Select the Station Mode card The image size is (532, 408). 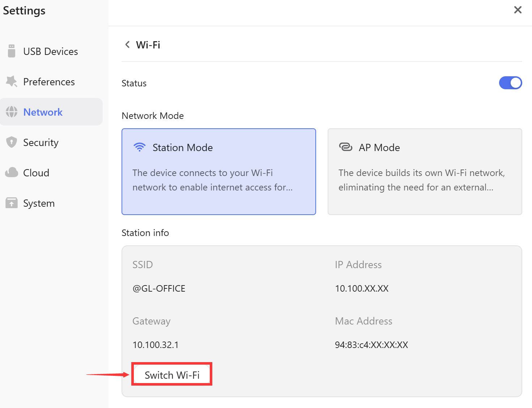[219, 172]
